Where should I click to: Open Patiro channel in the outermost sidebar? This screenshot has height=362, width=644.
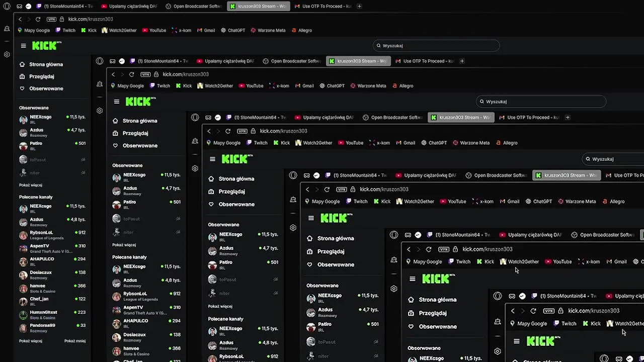(x=52, y=145)
